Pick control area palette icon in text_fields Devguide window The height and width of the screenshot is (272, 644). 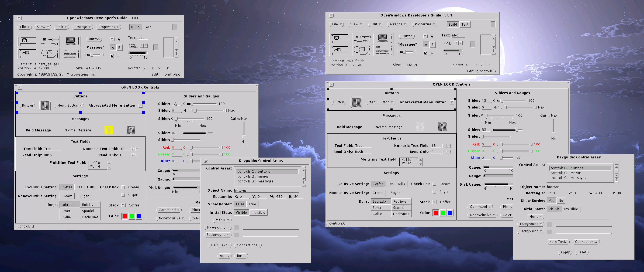(x=362, y=38)
